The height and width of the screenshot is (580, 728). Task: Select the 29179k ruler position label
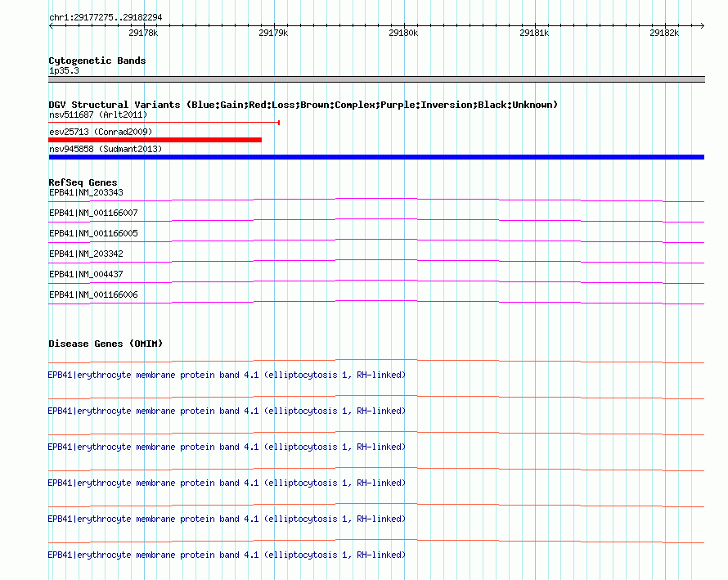tap(273, 33)
